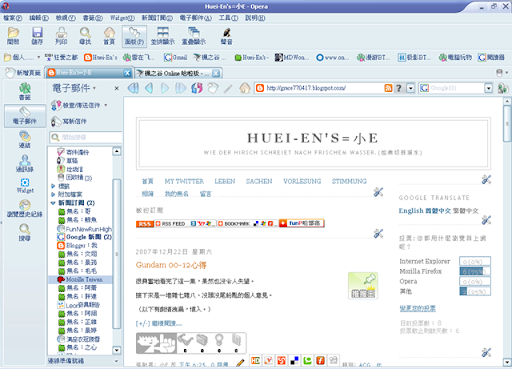This screenshot has height=369, width=512.
Task: Click the Tile windows (並排顯示) icon
Action: tap(163, 36)
